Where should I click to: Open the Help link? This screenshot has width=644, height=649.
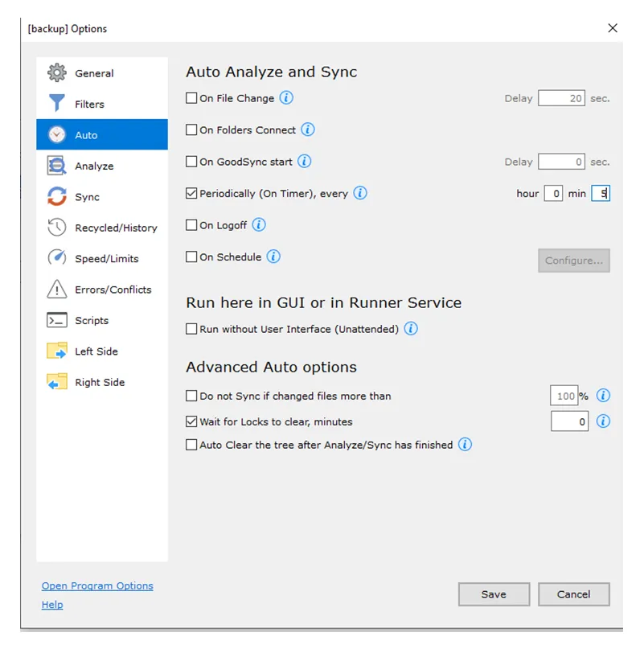click(x=52, y=605)
